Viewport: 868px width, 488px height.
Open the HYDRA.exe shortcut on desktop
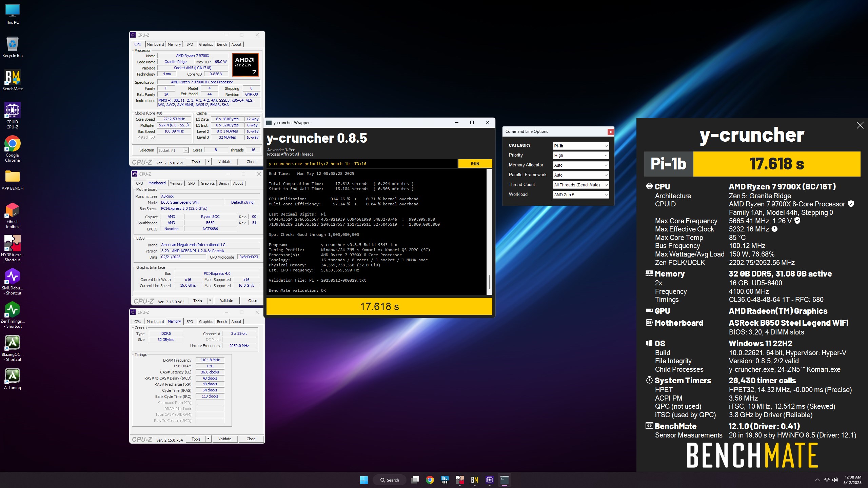point(13,248)
